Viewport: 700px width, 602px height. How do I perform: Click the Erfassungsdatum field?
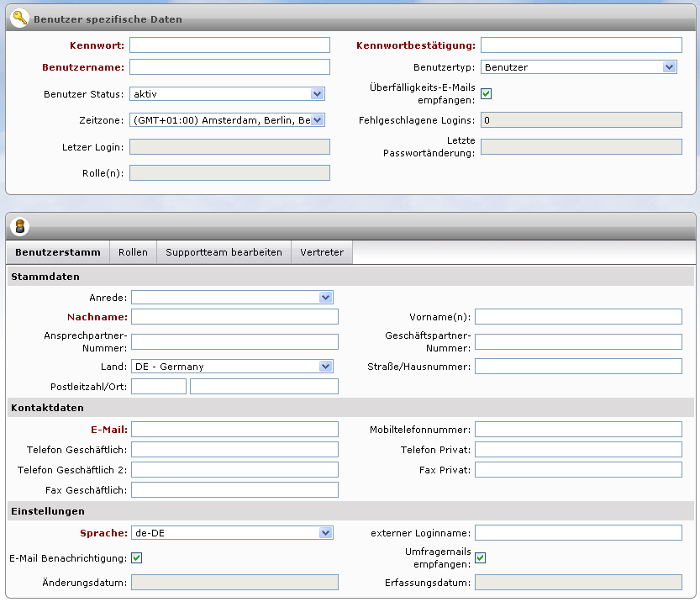click(578, 583)
